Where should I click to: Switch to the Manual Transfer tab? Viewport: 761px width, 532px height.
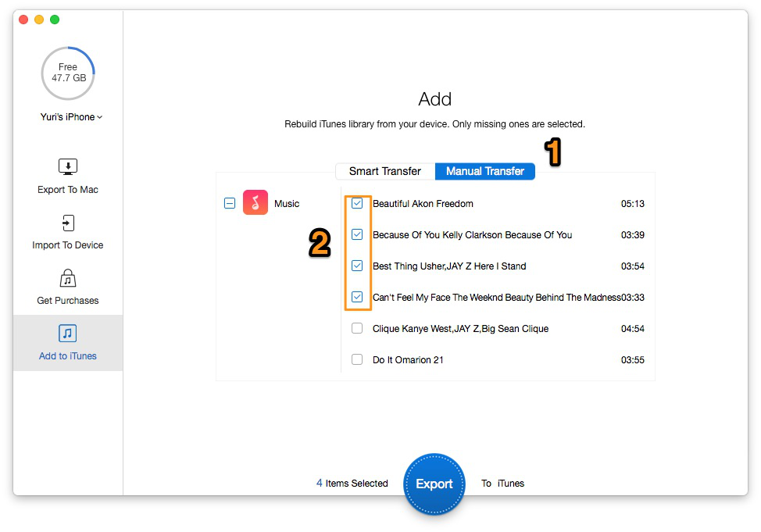485,171
